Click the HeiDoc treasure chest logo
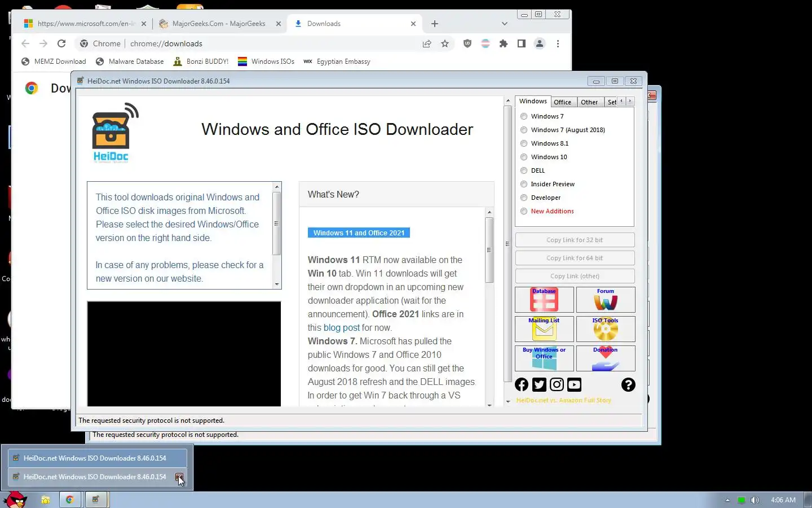Image resolution: width=812 pixels, height=508 pixels. coord(114,133)
